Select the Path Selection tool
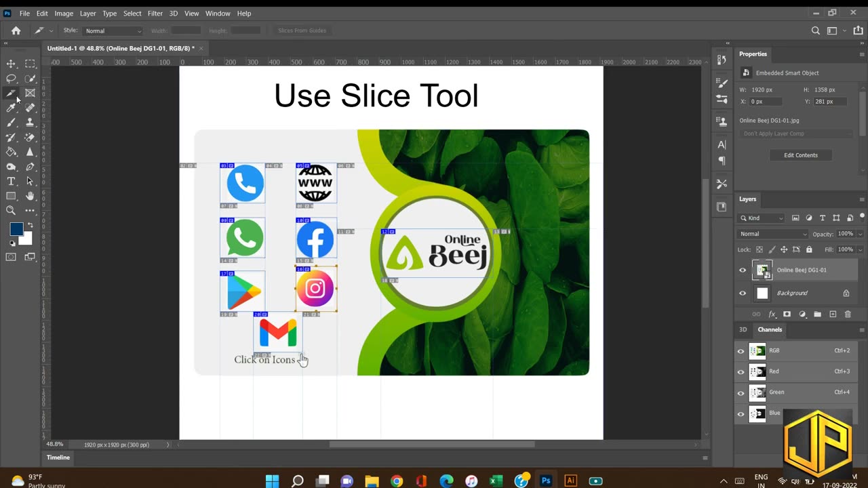 (x=30, y=181)
